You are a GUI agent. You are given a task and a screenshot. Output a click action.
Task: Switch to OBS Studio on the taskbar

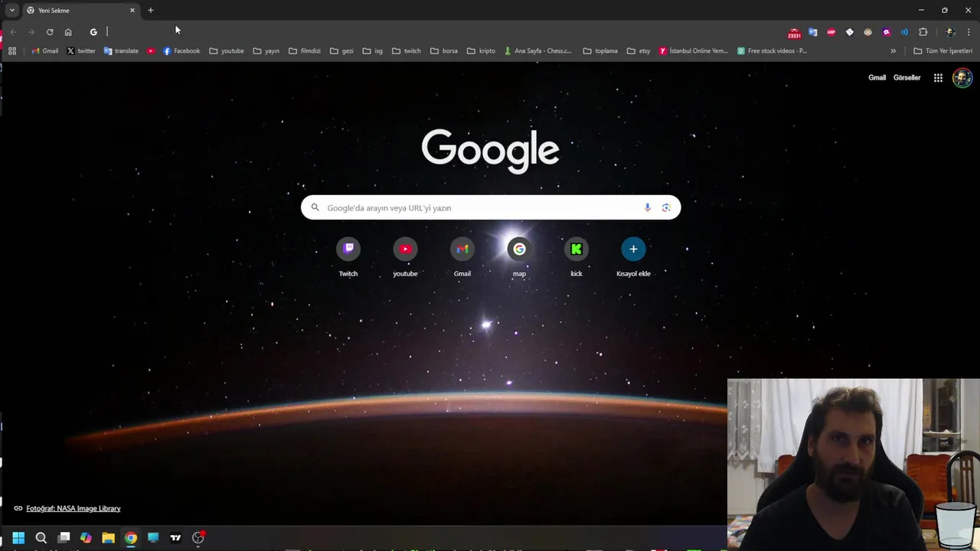198,538
